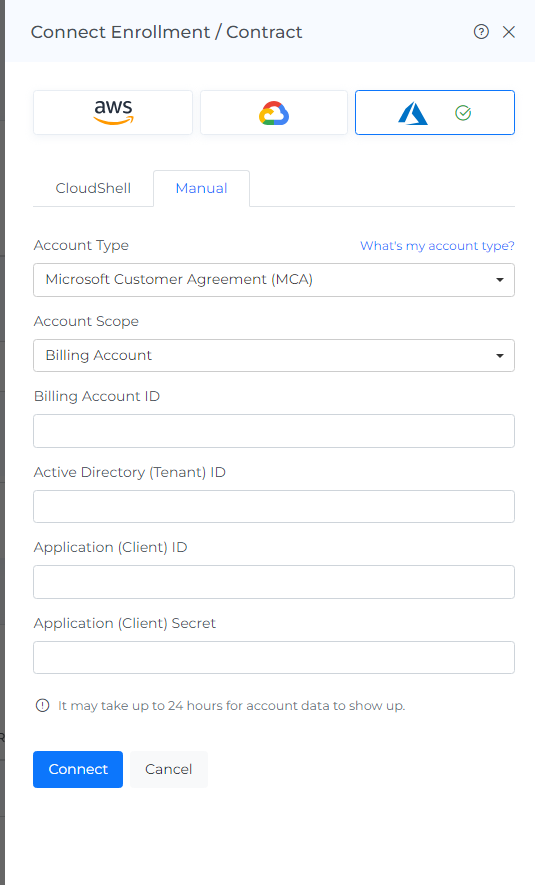Close the Connect Enrollment panel
The image size is (535, 885).
[509, 32]
